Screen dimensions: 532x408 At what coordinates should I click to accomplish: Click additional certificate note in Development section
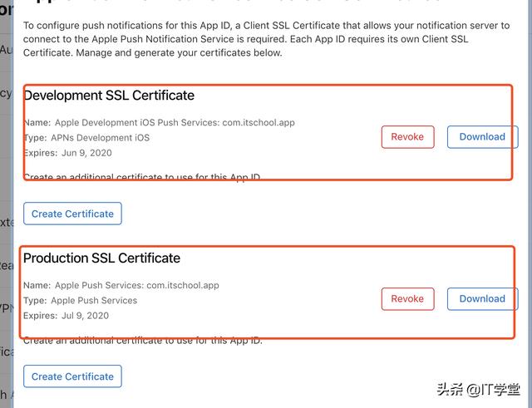coord(141,177)
